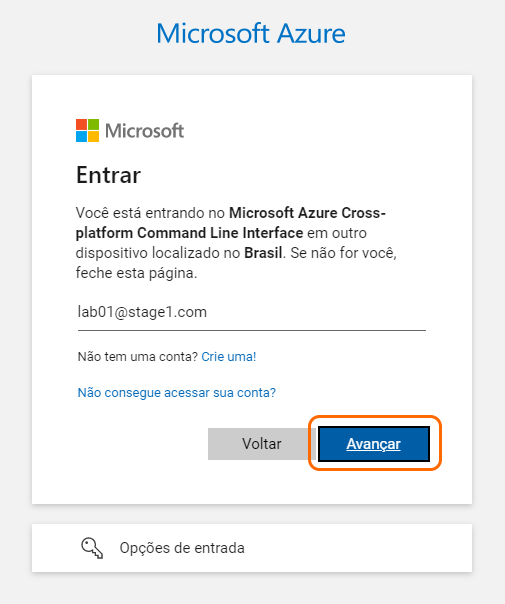Image resolution: width=505 pixels, height=604 pixels.
Task: Click the red square of Microsoft logo
Action: coord(81,124)
